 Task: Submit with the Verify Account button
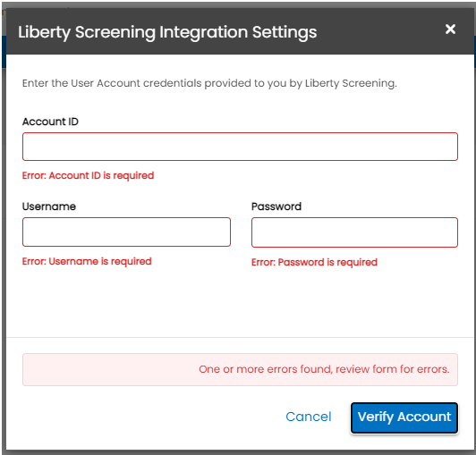pyautogui.click(x=404, y=417)
